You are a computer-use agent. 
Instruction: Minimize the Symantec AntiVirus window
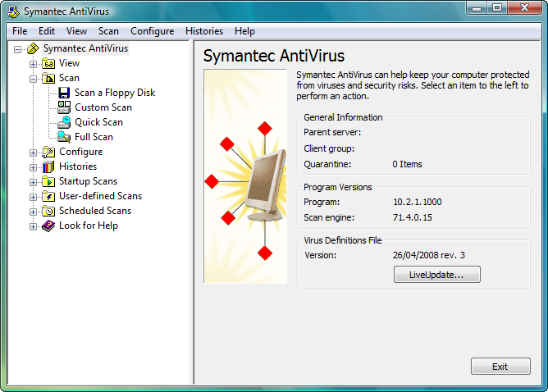coord(477,8)
